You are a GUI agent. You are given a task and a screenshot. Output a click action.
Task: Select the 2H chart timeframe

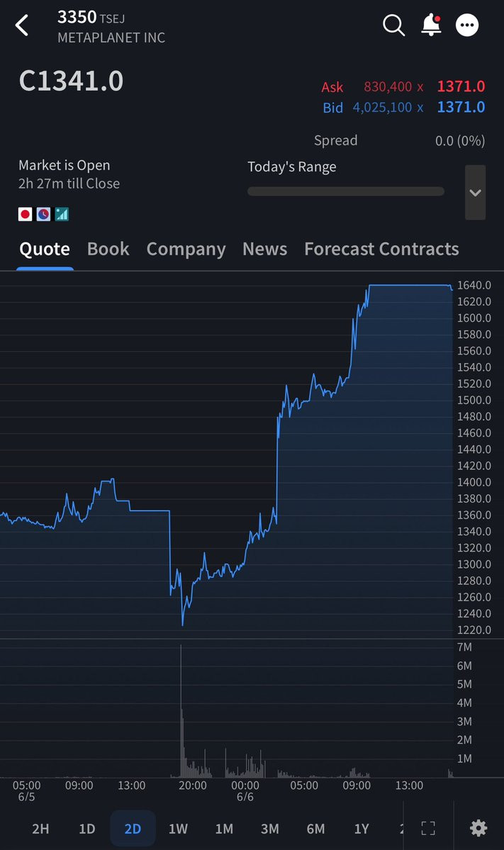click(x=40, y=828)
